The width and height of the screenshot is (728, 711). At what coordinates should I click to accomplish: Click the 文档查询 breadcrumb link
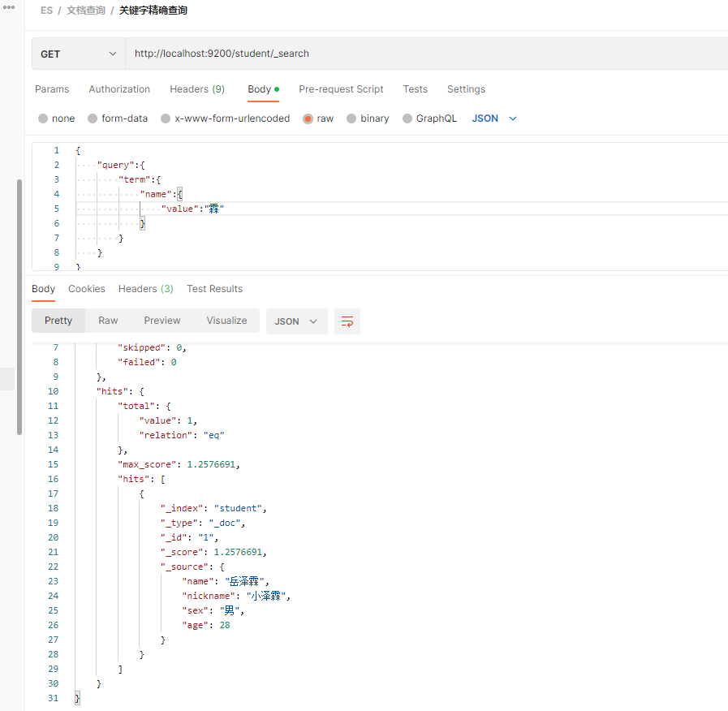[86, 11]
